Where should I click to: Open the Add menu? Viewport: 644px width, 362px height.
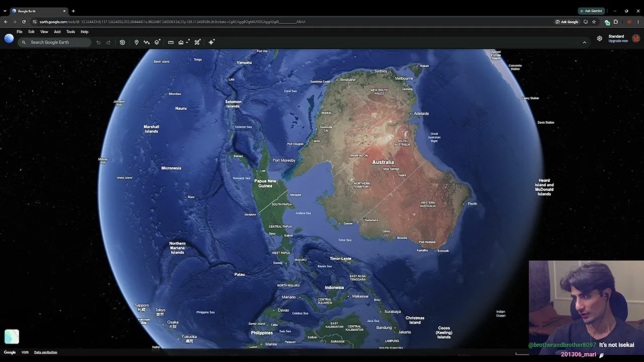tap(57, 32)
